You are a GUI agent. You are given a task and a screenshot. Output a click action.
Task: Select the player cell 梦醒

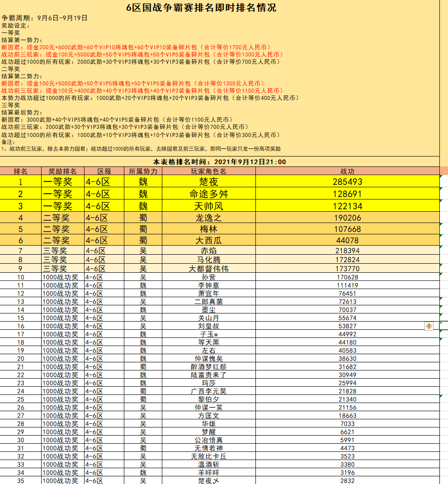coord(209,432)
